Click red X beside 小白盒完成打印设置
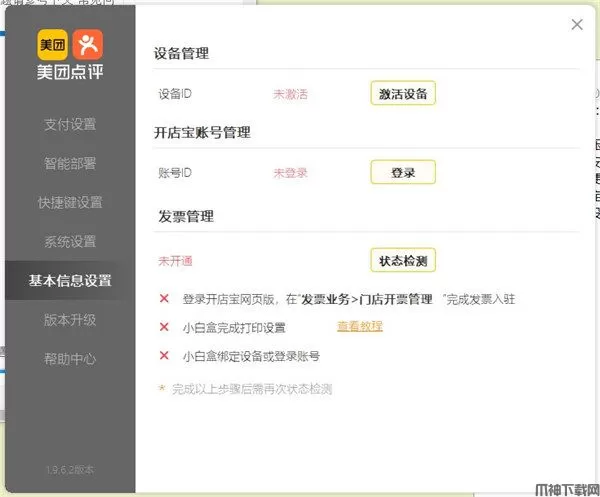600x497 pixels. tap(164, 327)
